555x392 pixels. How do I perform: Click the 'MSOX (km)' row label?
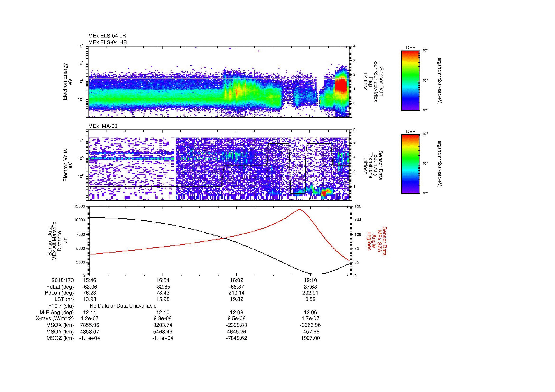[60, 325]
